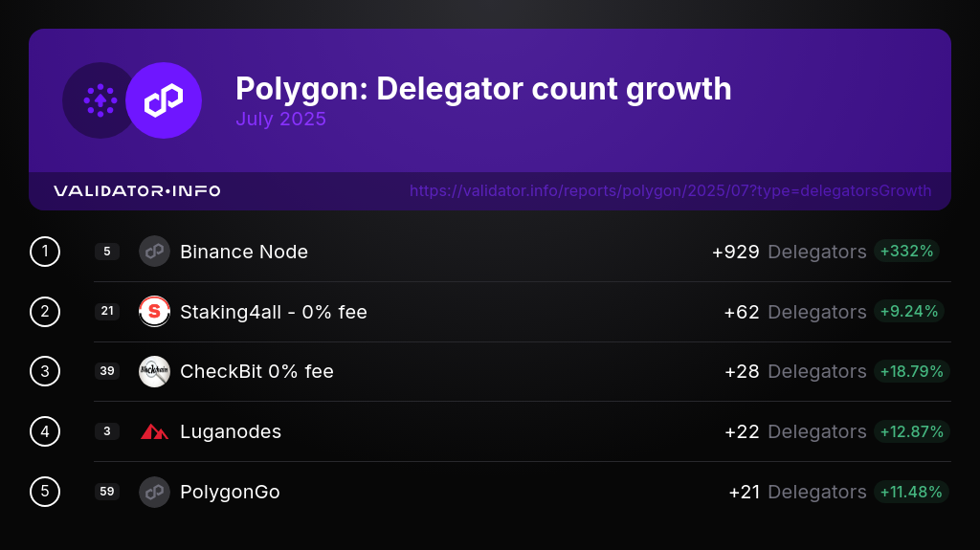The width and height of the screenshot is (980, 550).
Task: Click Staking4all red S logo
Action: point(154,311)
